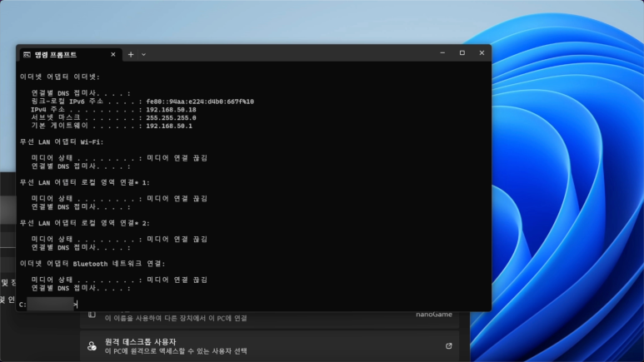Open a new terminal tab with plus button

point(131,55)
